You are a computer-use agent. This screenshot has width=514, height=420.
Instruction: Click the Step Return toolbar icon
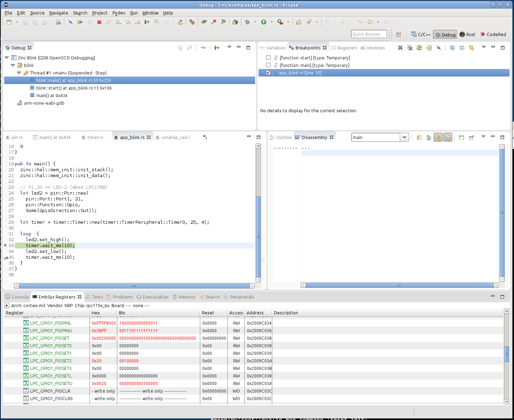click(138, 22)
